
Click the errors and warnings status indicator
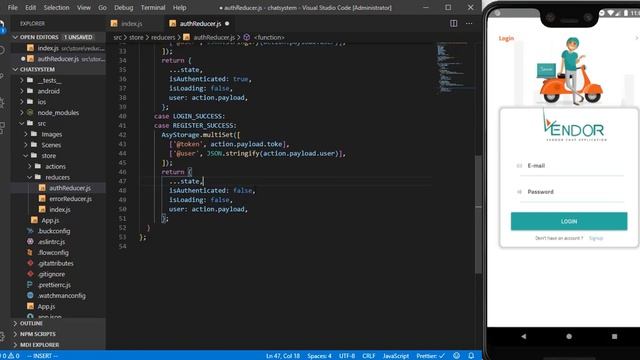coord(10,356)
